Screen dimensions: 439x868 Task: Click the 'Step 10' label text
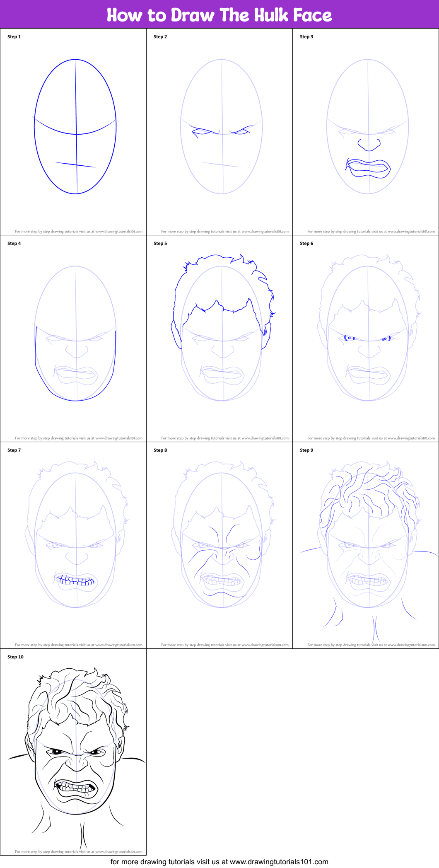pos(16,657)
